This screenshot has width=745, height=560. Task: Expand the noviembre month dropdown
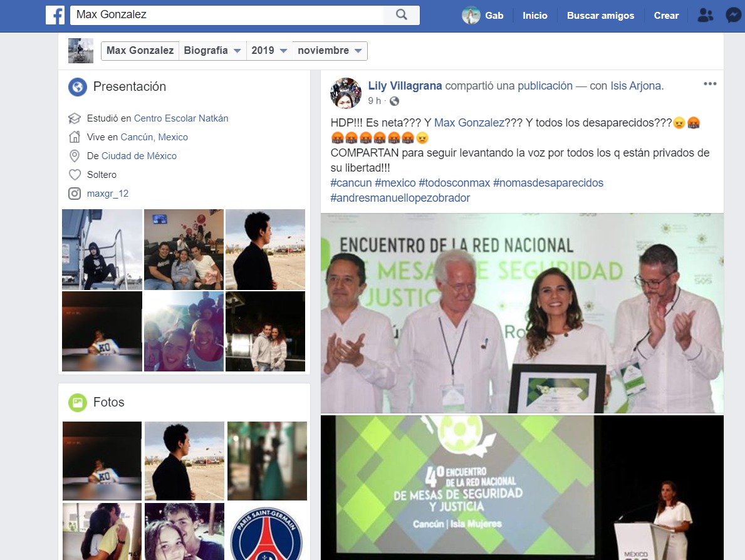tap(330, 51)
